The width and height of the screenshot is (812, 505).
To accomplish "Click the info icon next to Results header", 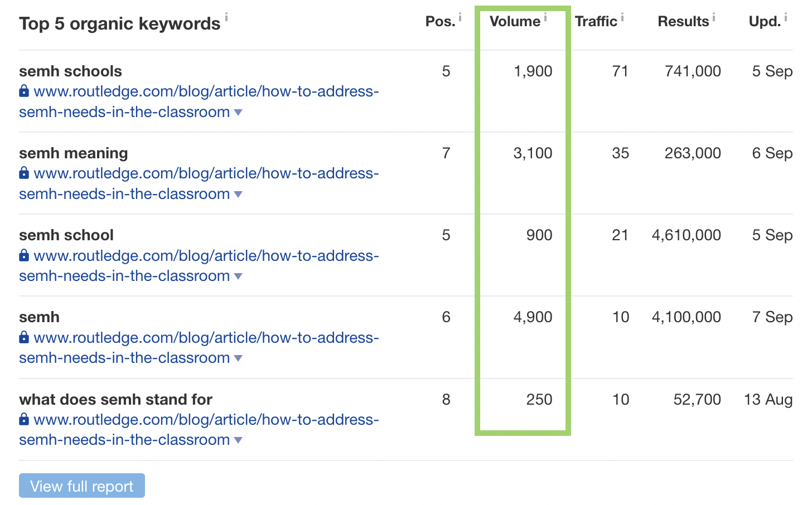I will pyautogui.click(x=714, y=17).
